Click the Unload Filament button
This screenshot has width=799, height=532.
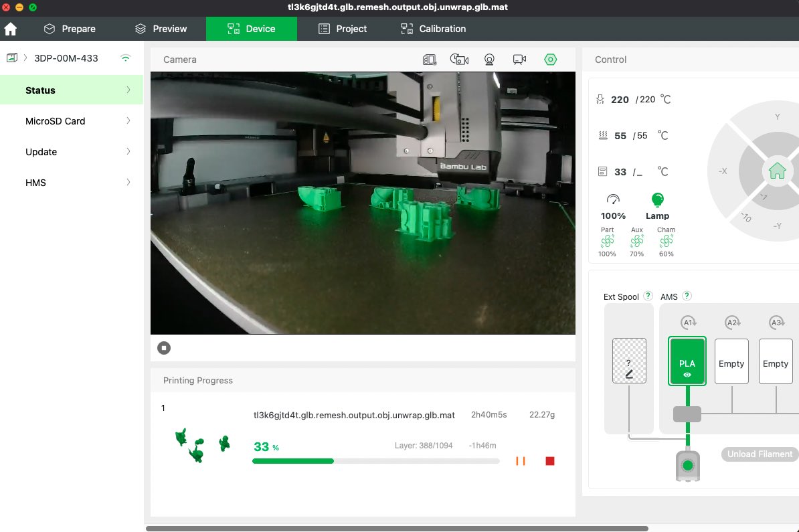click(x=760, y=454)
